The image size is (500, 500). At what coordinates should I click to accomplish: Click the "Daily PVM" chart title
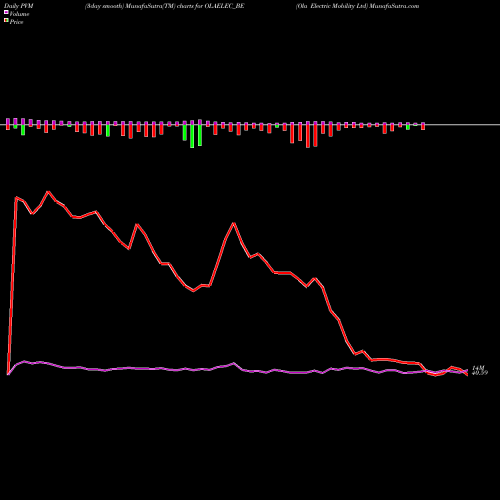(19, 6)
